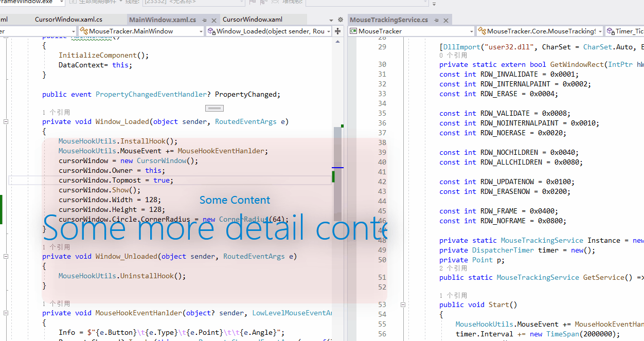This screenshot has height=341, width=644.
Task: Click the icon beside the Window_Loaded member dropdown
Action: [210, 31]
